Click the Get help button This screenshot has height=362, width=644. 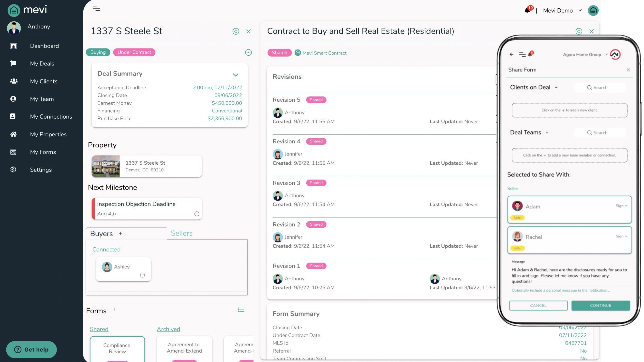pos(31,349)
